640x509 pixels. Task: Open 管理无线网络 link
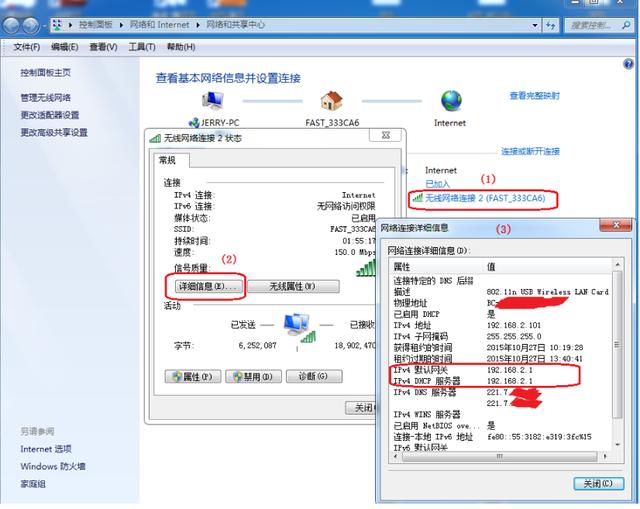pyautogui.click(x=45, y=98)
